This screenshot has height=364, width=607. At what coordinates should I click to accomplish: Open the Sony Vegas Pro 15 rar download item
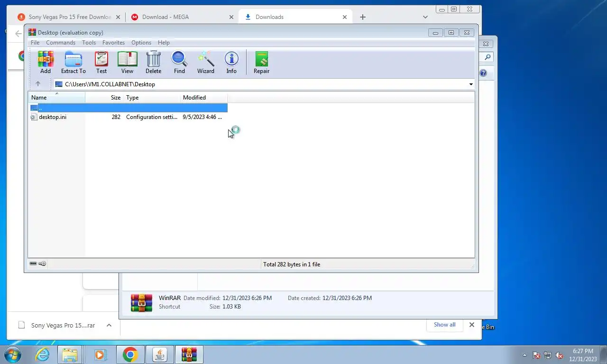point(57,326)
